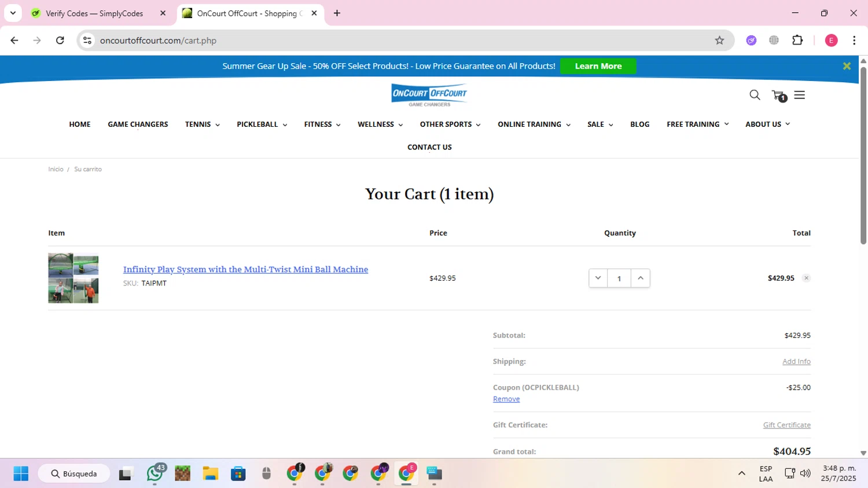Dismiss the Summer Gear Up Sale banner
This screenshot has width=868, height=488.
(x=847, y=66)
